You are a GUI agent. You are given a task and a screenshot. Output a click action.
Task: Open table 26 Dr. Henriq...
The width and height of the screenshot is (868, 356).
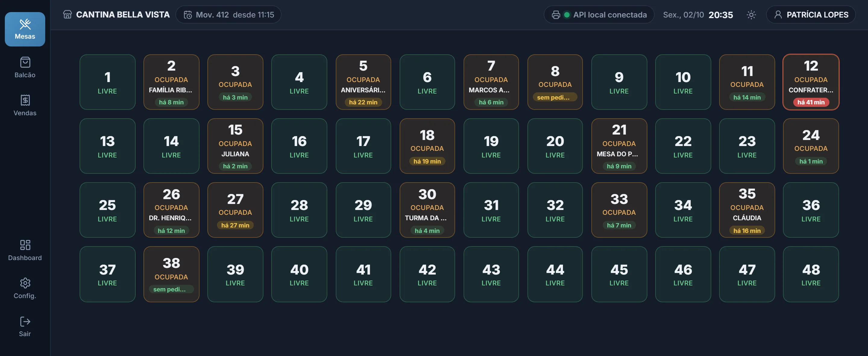pos(171,210)
